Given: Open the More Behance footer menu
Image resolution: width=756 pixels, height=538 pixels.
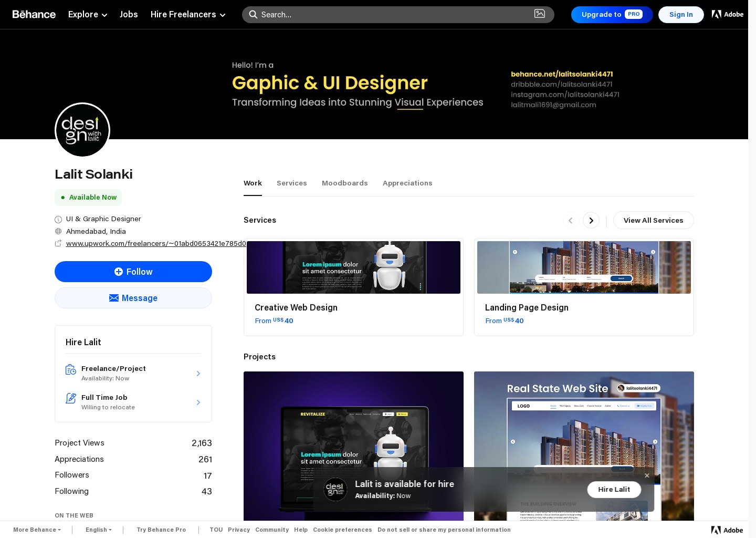Looking at the screenshot, I should (x=37, y=530).
